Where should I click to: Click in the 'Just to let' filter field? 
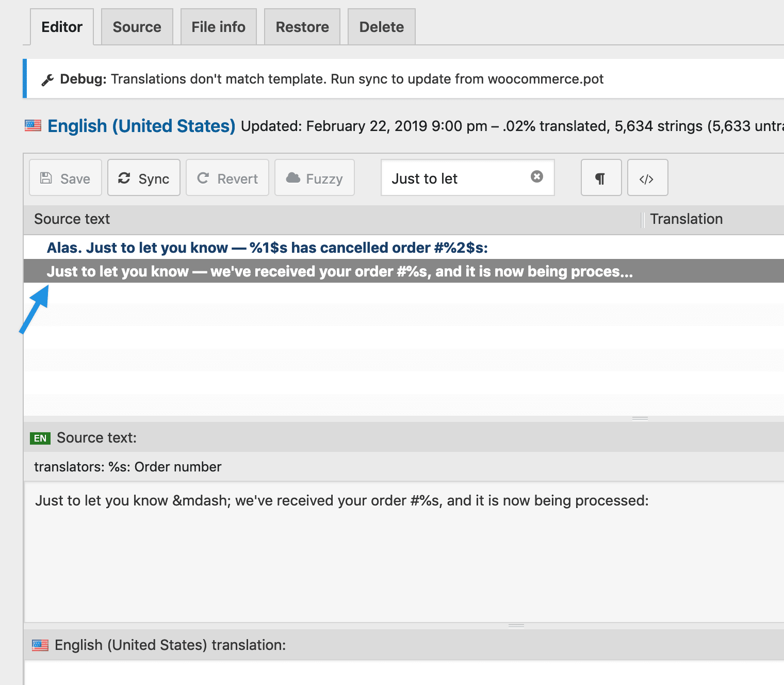[x=454, y=178]
